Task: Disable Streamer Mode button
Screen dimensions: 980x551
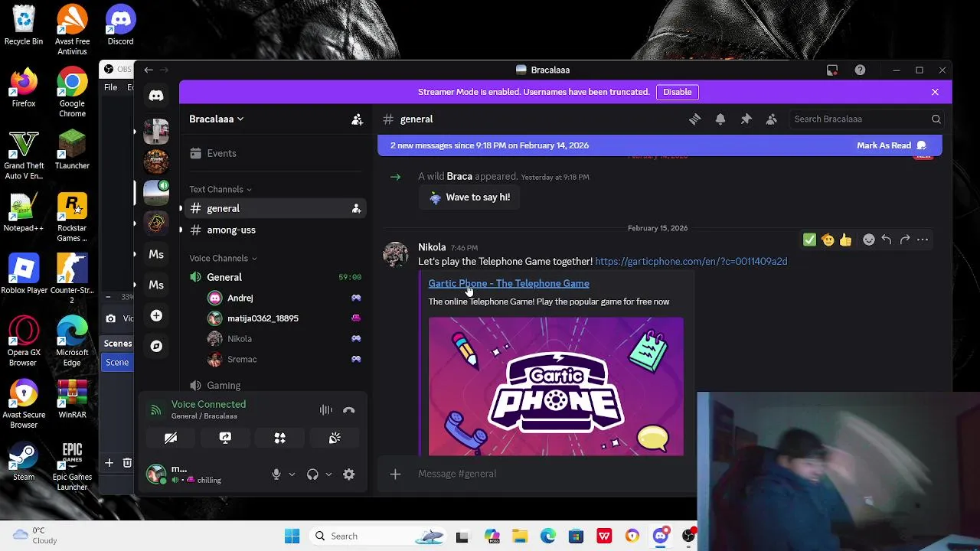Action: point(677,92)
